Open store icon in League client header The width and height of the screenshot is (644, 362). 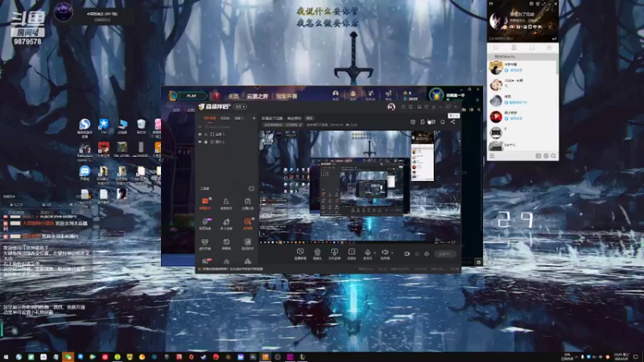pyautogui.click(x=388, y=94)
